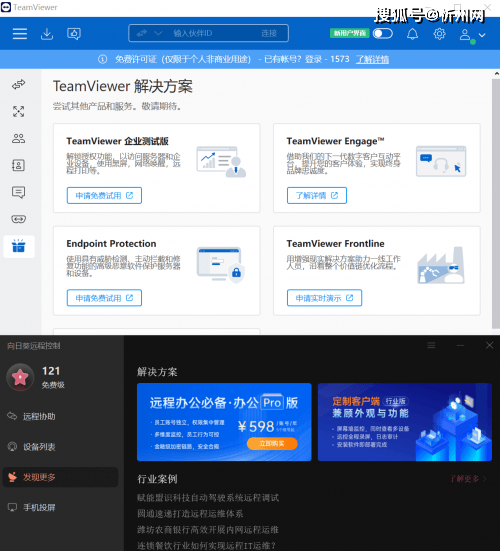
Task: Open the augmented reality headset sidebar icon
Action: [x=19, y=219]
